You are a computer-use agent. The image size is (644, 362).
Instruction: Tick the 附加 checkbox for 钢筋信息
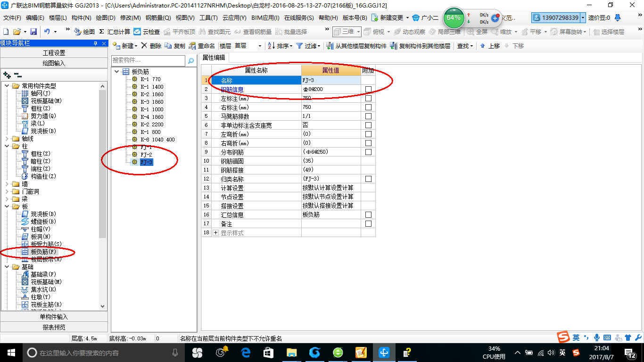click(x=368, y=90)
